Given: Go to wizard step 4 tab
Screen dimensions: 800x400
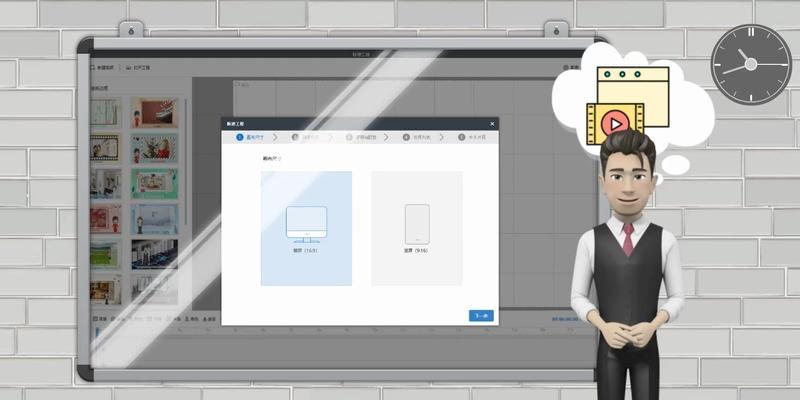Looking at the screenshot, I should point(416,137).
